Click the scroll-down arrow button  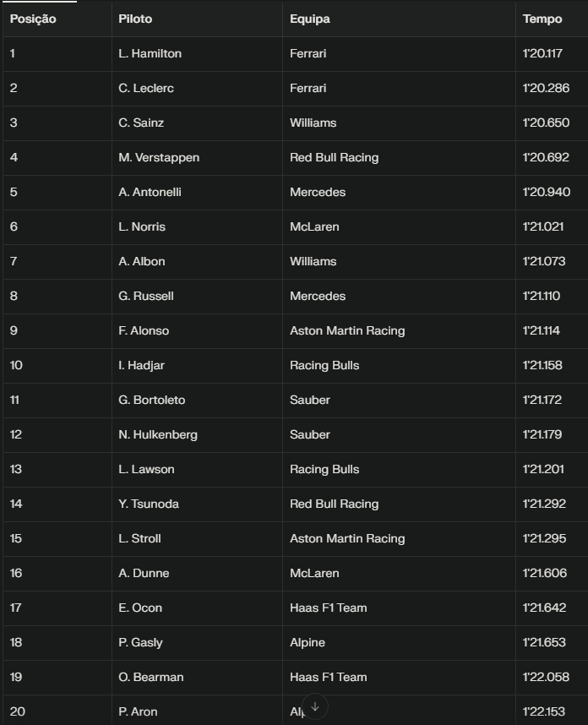(314, 706)
